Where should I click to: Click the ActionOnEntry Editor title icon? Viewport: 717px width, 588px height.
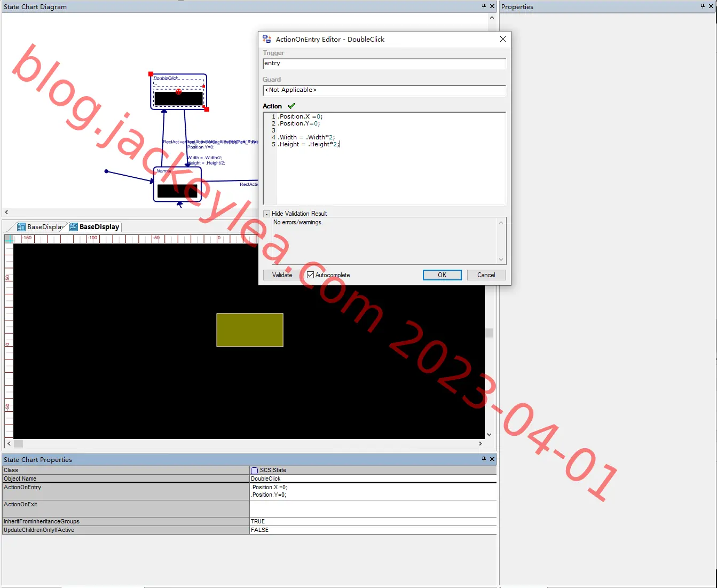[267, 39]
